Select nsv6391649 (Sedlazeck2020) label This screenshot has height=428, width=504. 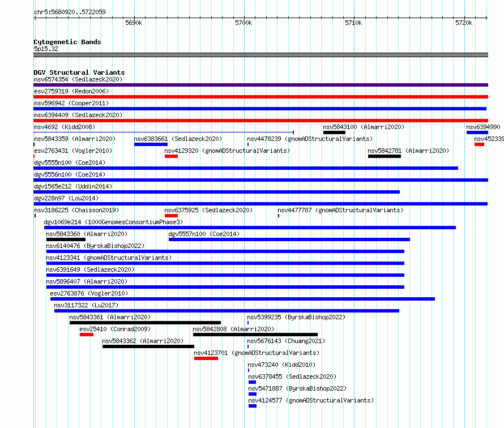pyautogui.click(x=90, y=269)
